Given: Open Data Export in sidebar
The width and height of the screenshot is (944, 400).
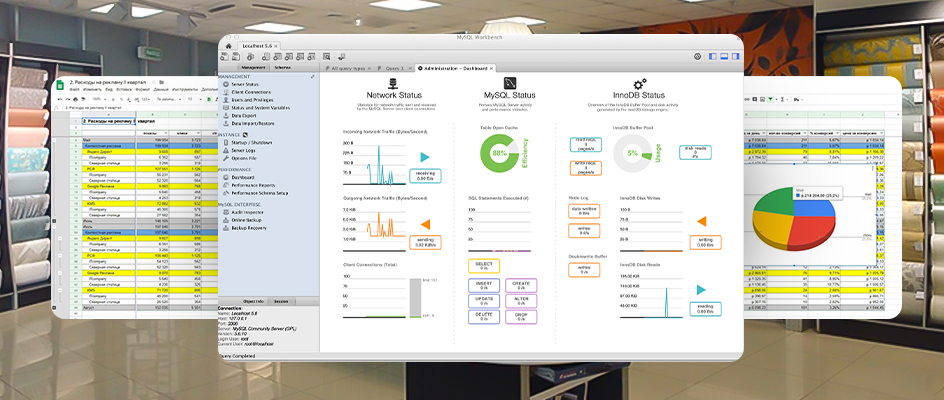Looking at the screenshot, I should 239,115.
